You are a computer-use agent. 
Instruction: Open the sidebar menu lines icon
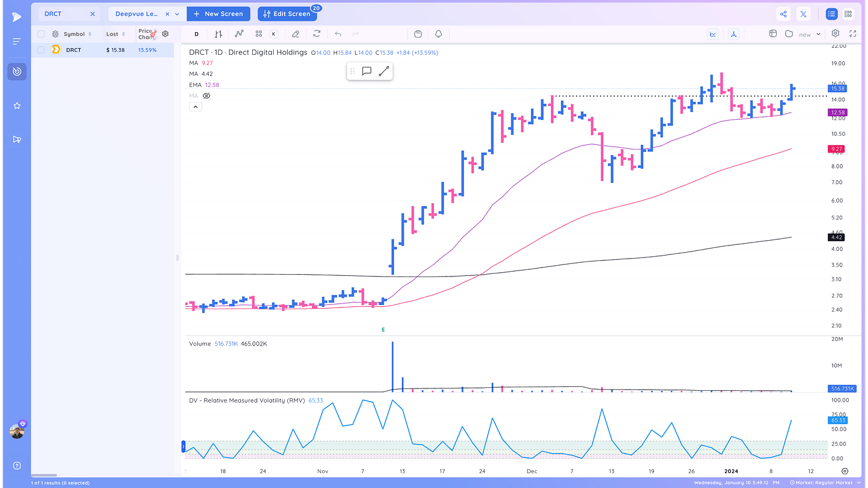point(17,41)
